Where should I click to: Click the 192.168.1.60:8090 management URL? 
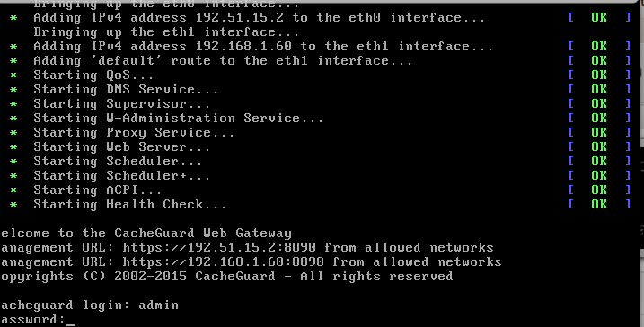coord(223,262)
